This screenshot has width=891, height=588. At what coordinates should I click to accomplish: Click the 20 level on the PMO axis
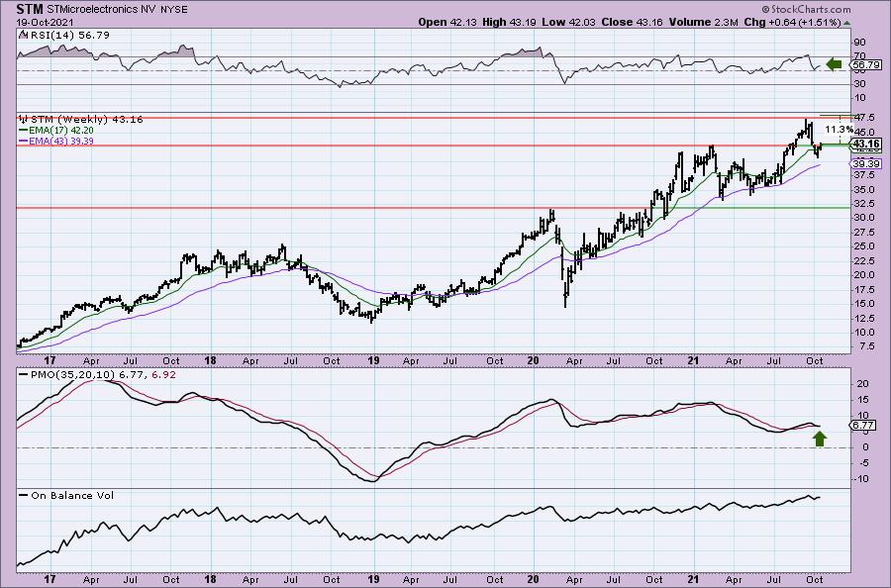click(x=862, y=384)
